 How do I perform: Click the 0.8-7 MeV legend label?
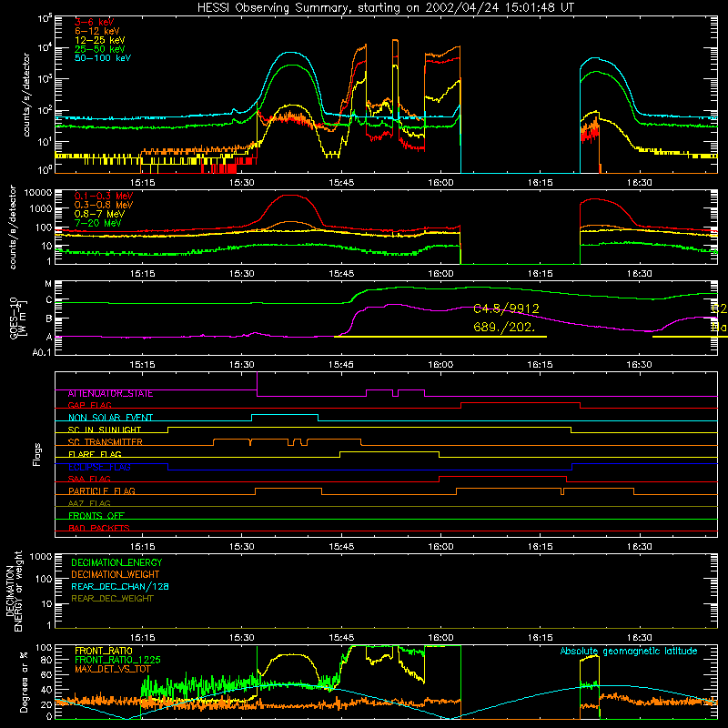pyautogui.click(x=99, y=214)
